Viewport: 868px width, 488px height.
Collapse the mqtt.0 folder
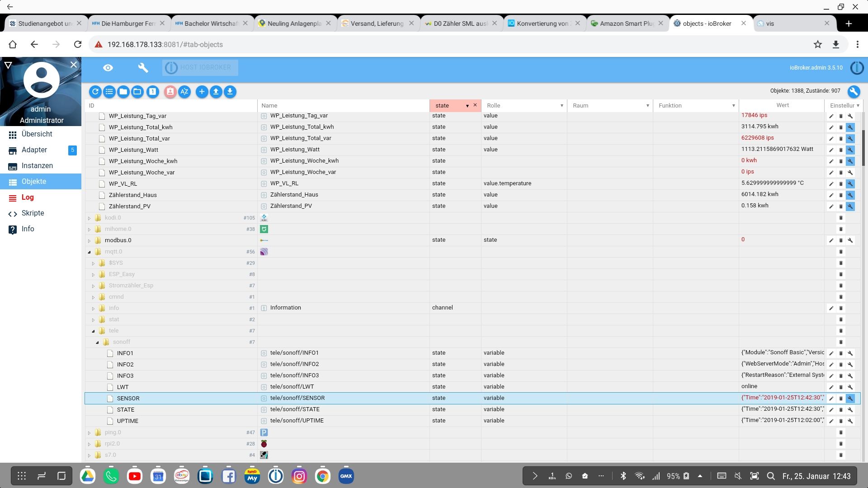(89, 252)
